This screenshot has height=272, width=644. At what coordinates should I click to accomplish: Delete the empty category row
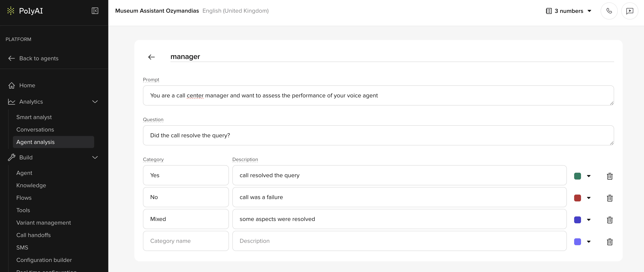[x=610, y=242]
